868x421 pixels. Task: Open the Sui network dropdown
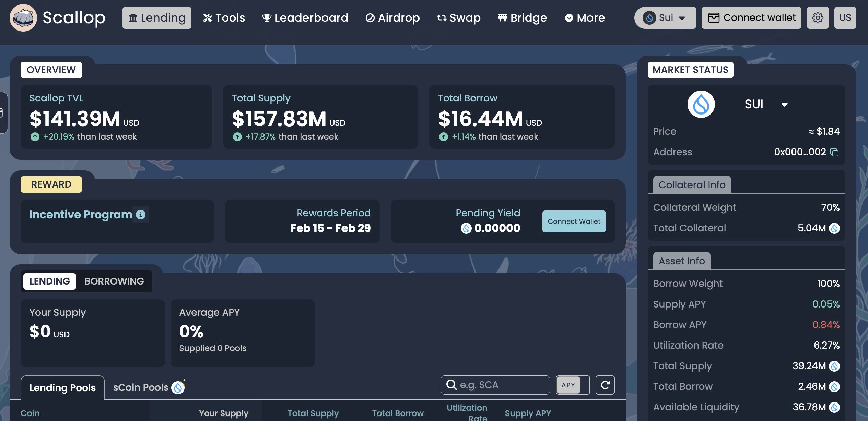pos(665,18)
